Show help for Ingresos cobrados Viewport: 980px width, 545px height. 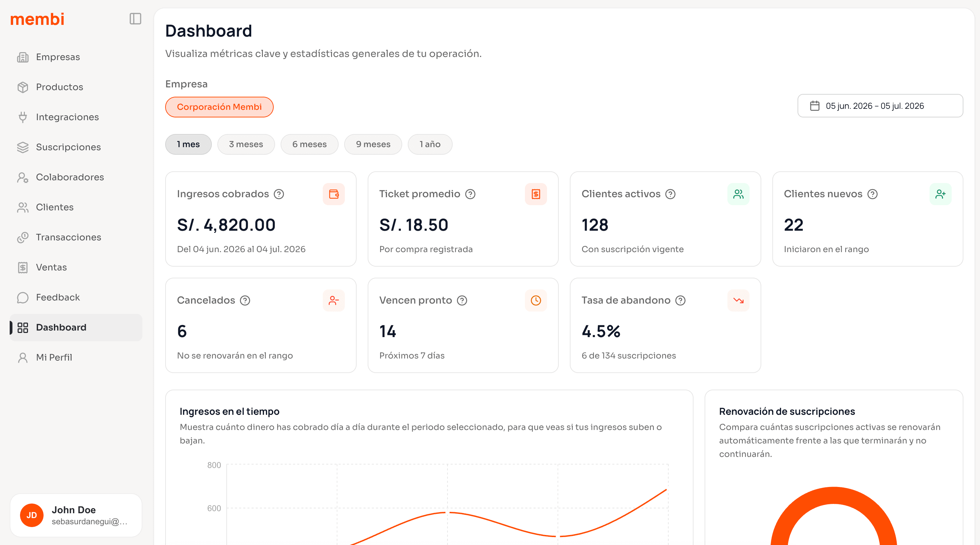click(279, 194)
